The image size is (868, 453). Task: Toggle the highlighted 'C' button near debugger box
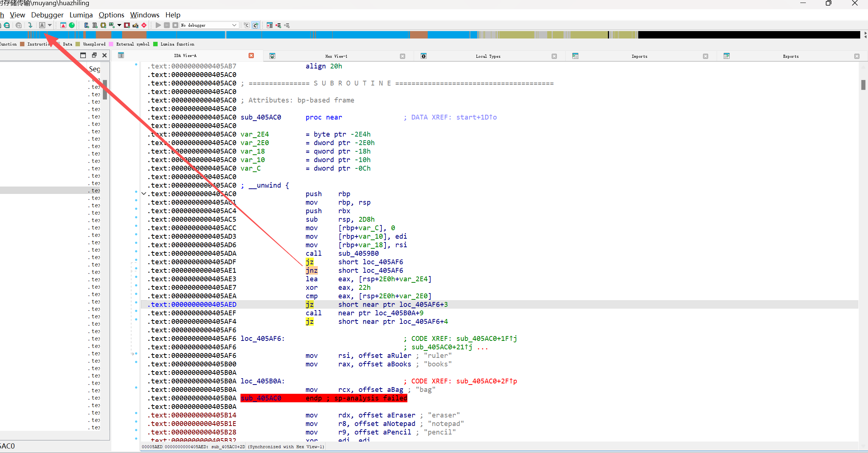(x=255, y=25)
